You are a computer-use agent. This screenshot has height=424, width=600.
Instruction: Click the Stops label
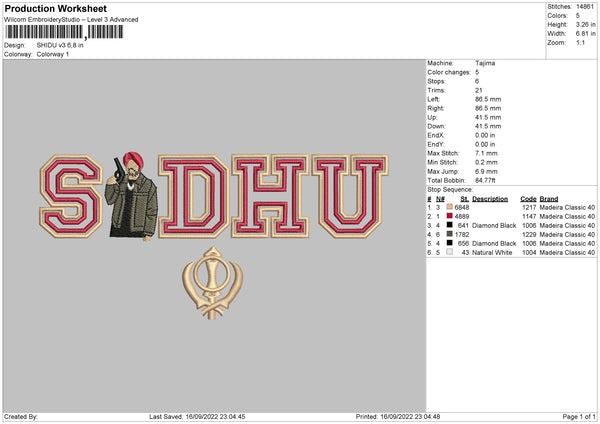(436, 81)
